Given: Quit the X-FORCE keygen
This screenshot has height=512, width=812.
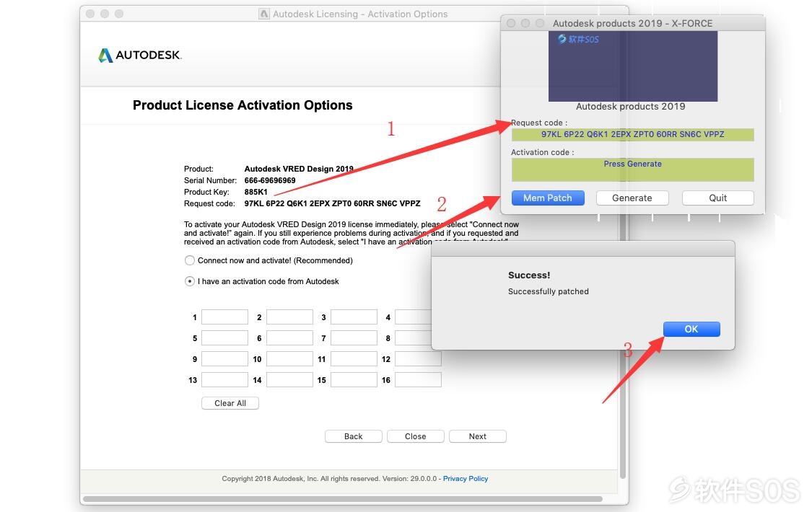Looking at the screenshot, I should (x=717, y=198).
